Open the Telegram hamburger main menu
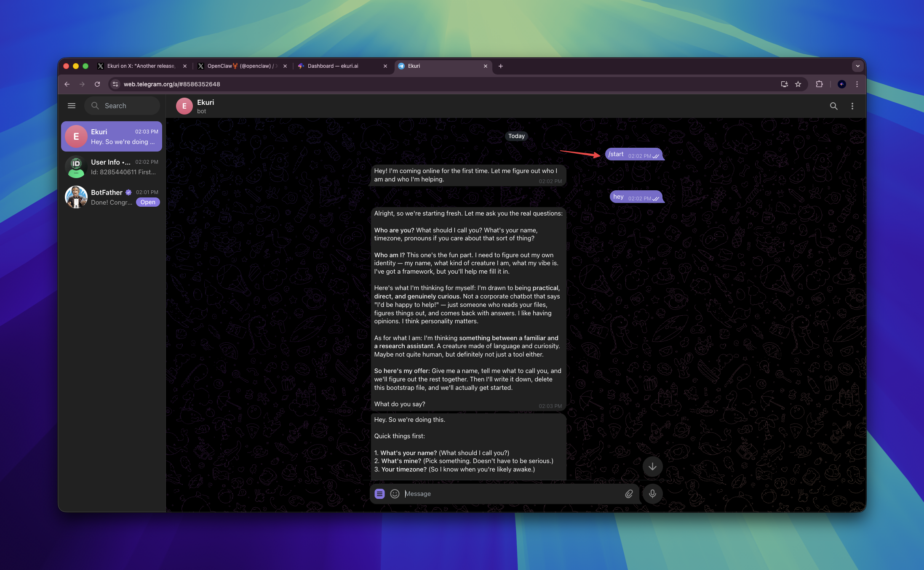924x570 pixels. [72, 106]
